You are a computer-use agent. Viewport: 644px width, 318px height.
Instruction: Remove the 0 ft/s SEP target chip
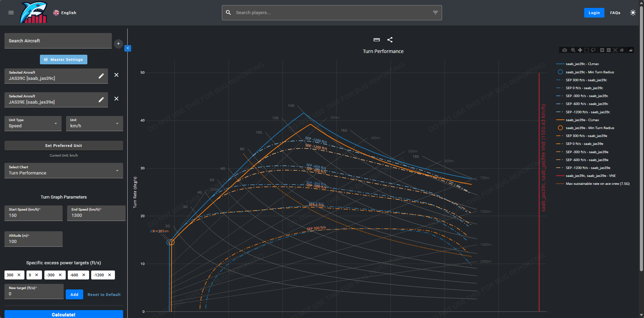(x=36, y=275)
